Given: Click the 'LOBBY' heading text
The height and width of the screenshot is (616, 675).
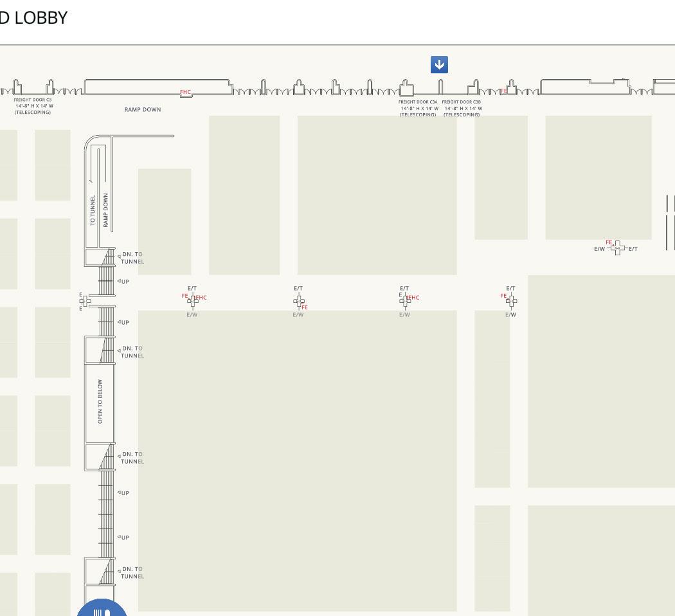Looking at the screenshot, I should click(41, 18).
